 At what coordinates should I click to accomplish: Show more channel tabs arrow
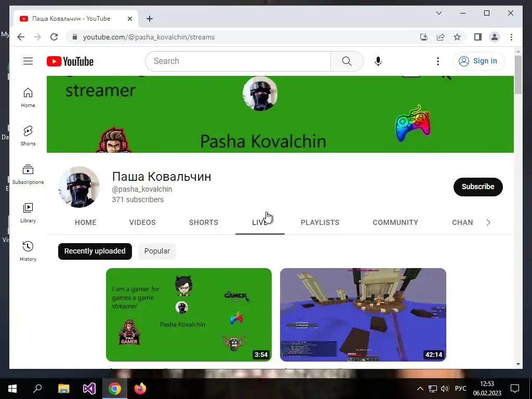coord(488,222)
